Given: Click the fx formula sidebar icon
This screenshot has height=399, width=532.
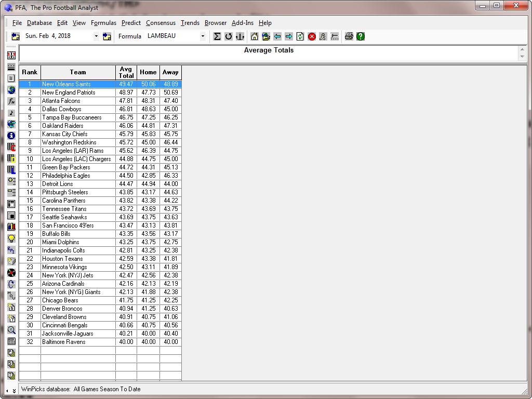Looking at the screenshot, I should (x=11, y=101).
